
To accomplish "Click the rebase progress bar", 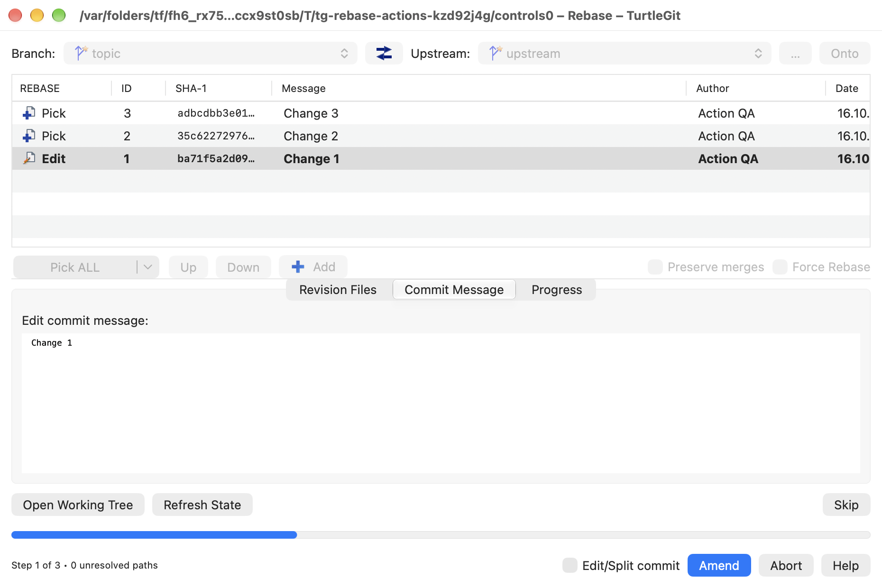I will pyautogui.click(x=441, y=535).
